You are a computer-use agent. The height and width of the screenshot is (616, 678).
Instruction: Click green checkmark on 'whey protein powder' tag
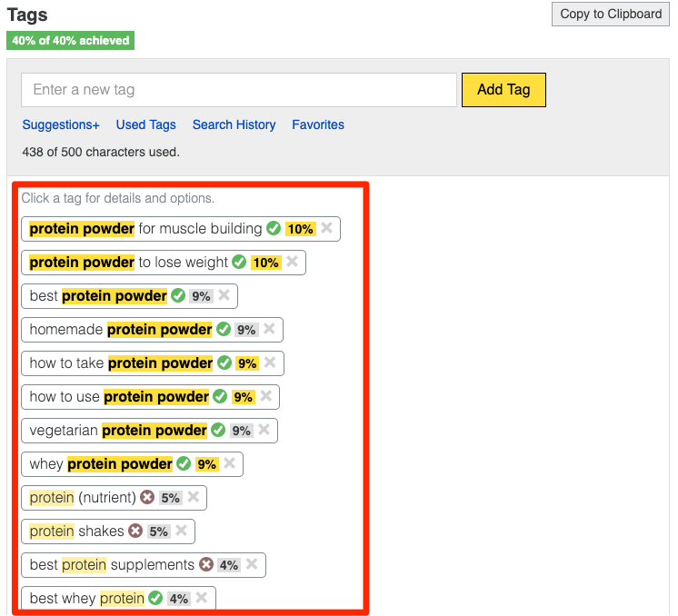pyautogui.click(x=184, y=464)
